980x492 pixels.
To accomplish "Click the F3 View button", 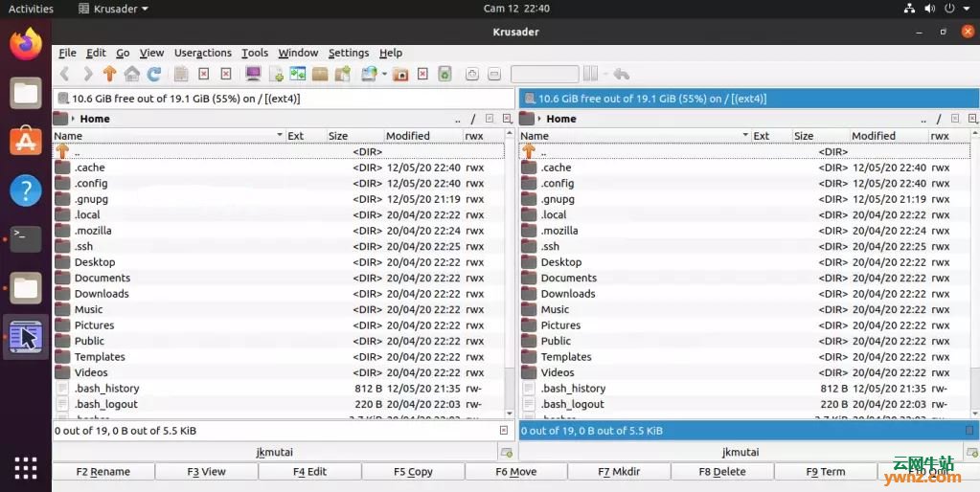I will 206,471.
